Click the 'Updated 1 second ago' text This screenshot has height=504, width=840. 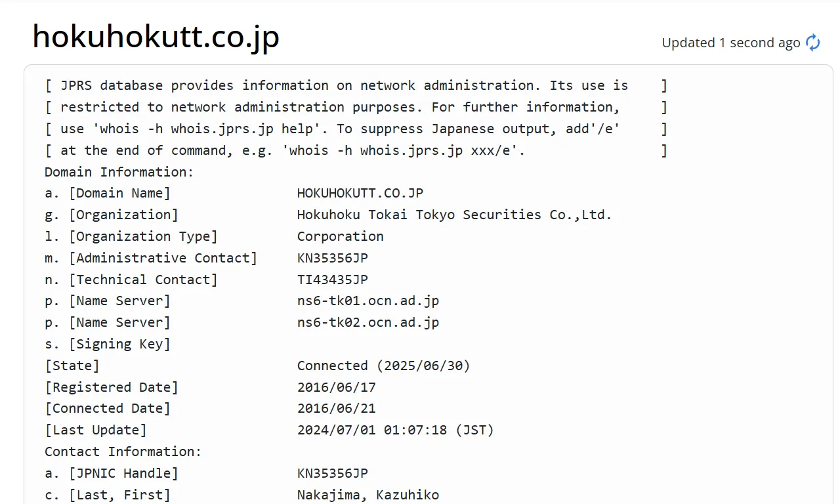731,43
